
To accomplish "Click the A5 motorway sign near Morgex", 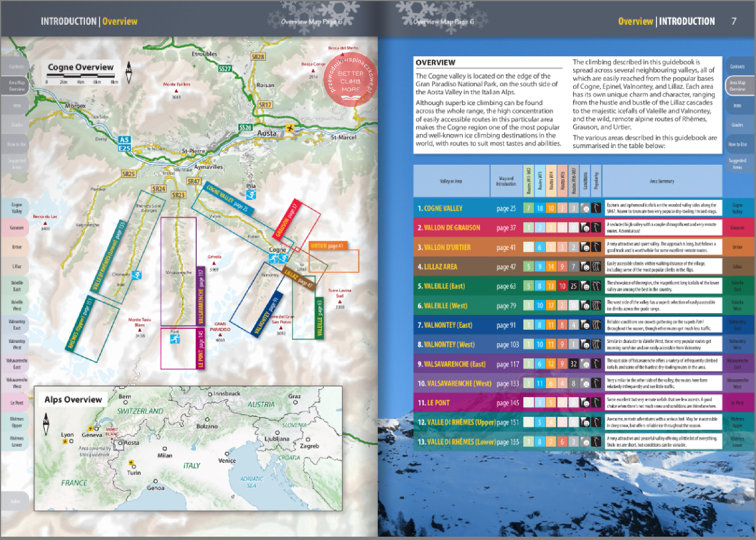I will click(x=124, y=140).
